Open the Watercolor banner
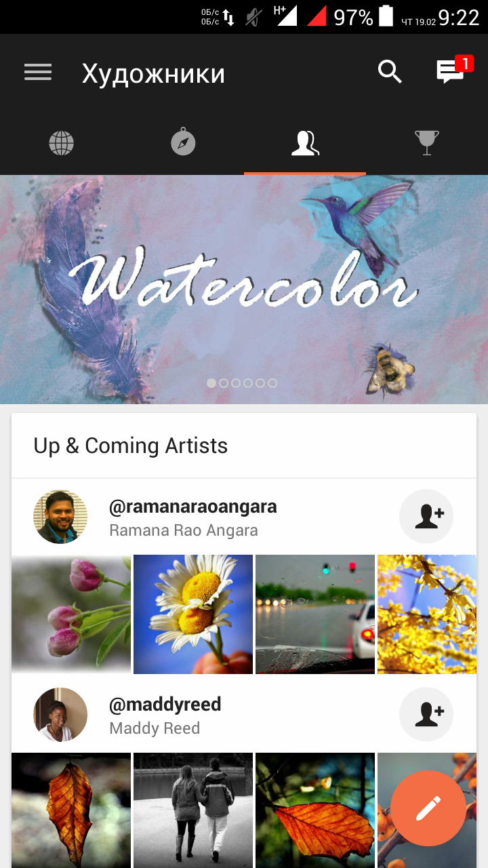This screenshot has width=488, height=868. [x=244, y=290]
